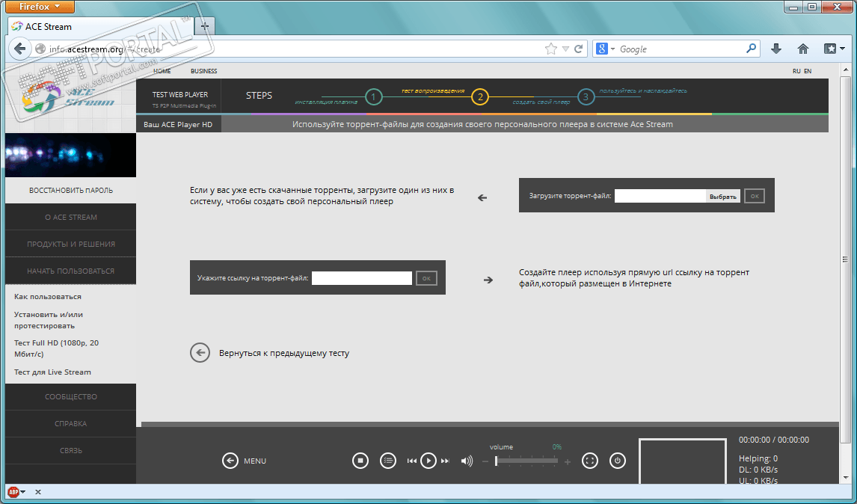Switch language to EN
857x504 pixels.
[808, 71]
